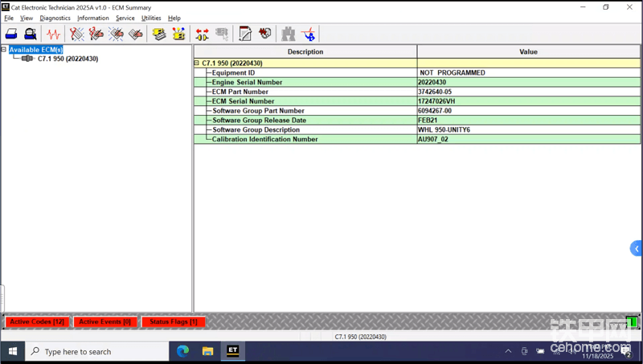Open the Utilities menu
The image size is (643, 364).
coord(151,18)
